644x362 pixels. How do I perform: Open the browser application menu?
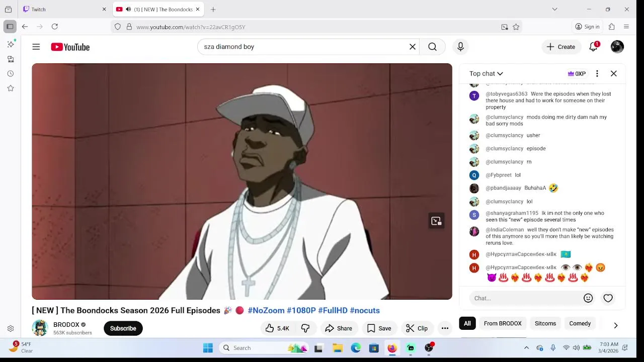[626, 27]
